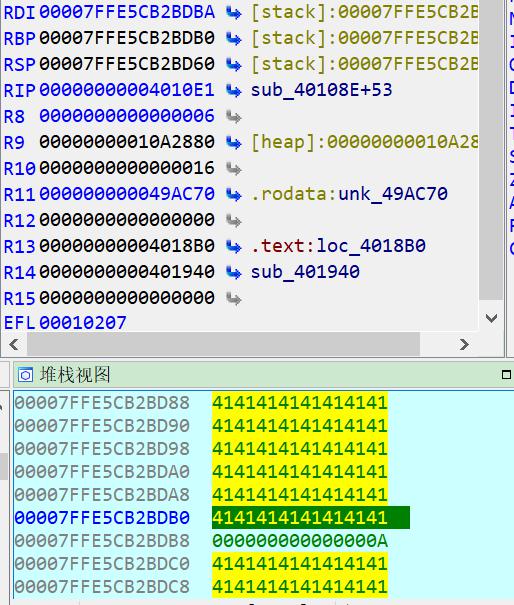Select RBP value 00007FFE5CB2BDB0
Image resolution: width=514 pixels, height=605 pixels.
(x=127, y=38)
